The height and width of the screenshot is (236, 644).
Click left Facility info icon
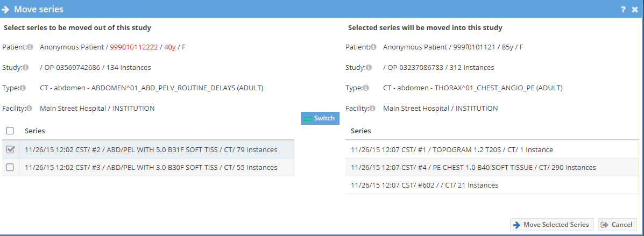[x=31, y=109]
